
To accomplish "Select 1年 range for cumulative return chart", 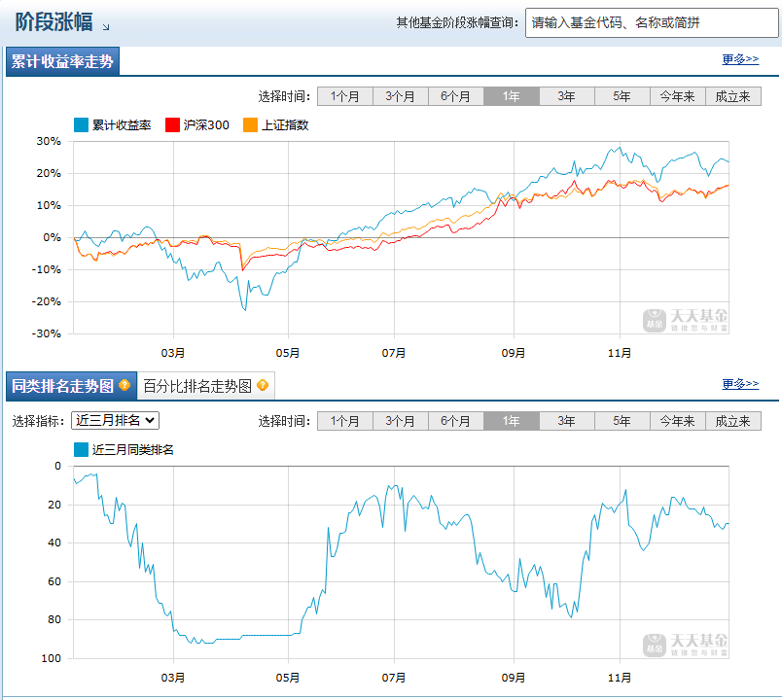I will tap(512, 96).
